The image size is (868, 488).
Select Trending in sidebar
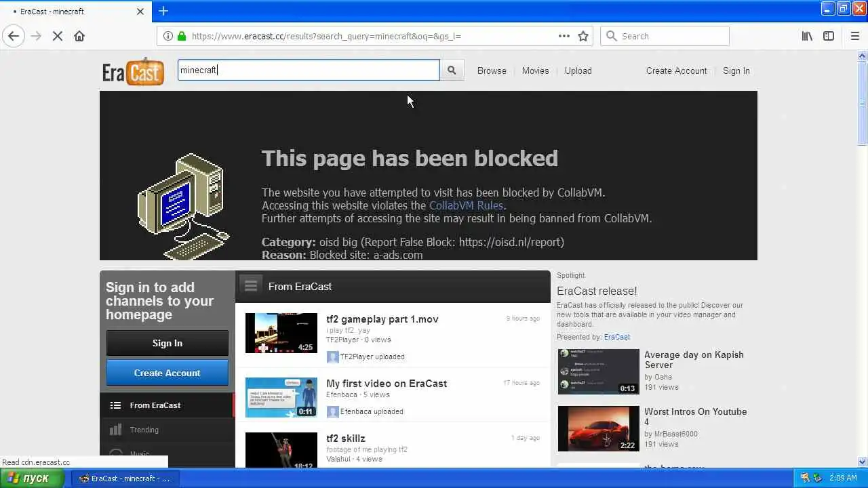point(167,430)
